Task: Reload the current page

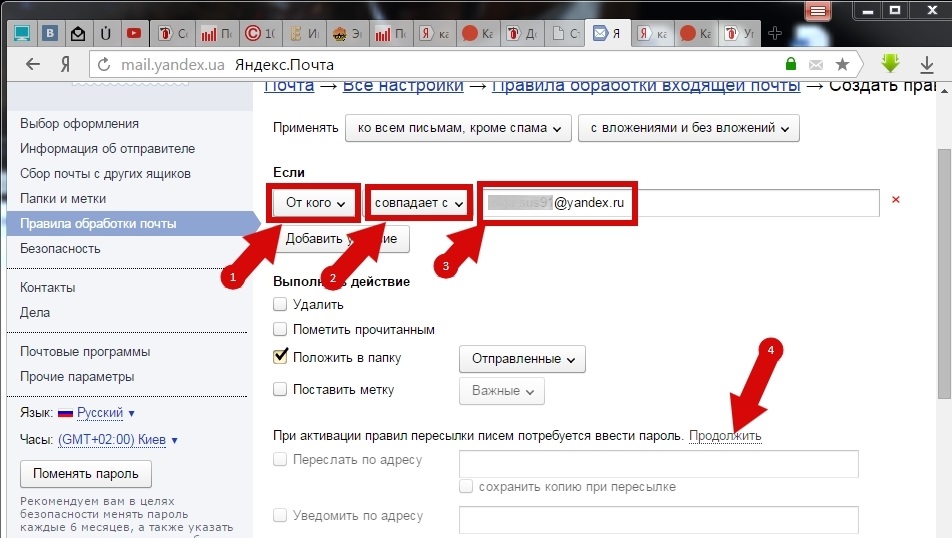Action: point(104,64)
